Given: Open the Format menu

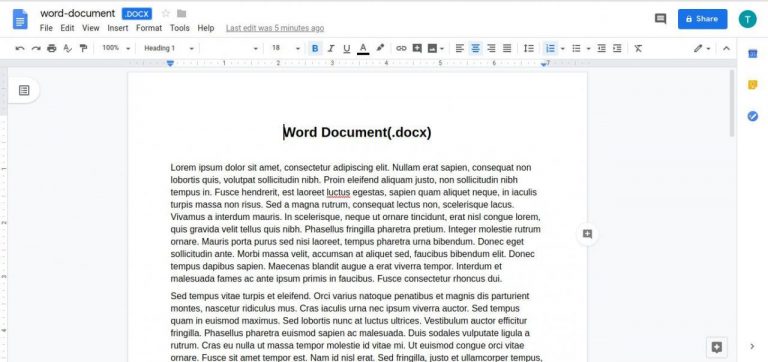Looking at the screenshot, I should coord(149,28).
